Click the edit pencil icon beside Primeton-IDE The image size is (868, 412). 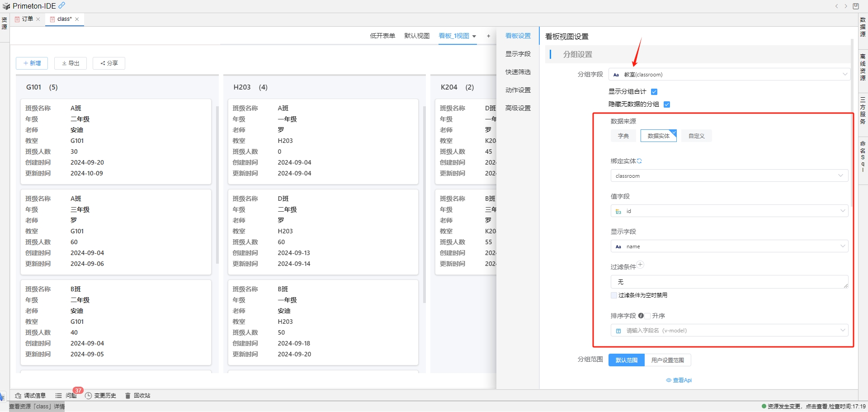tap(62, 5)
